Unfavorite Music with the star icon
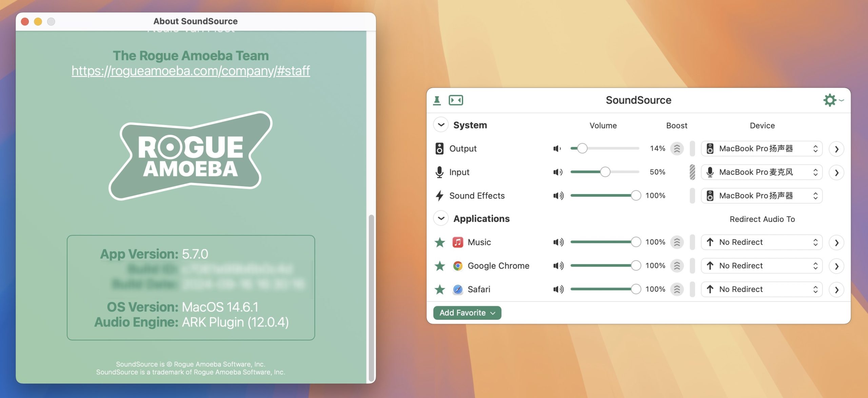Image resolution: width=868 pixels, height=398 pixels. (x=440, y=242)
